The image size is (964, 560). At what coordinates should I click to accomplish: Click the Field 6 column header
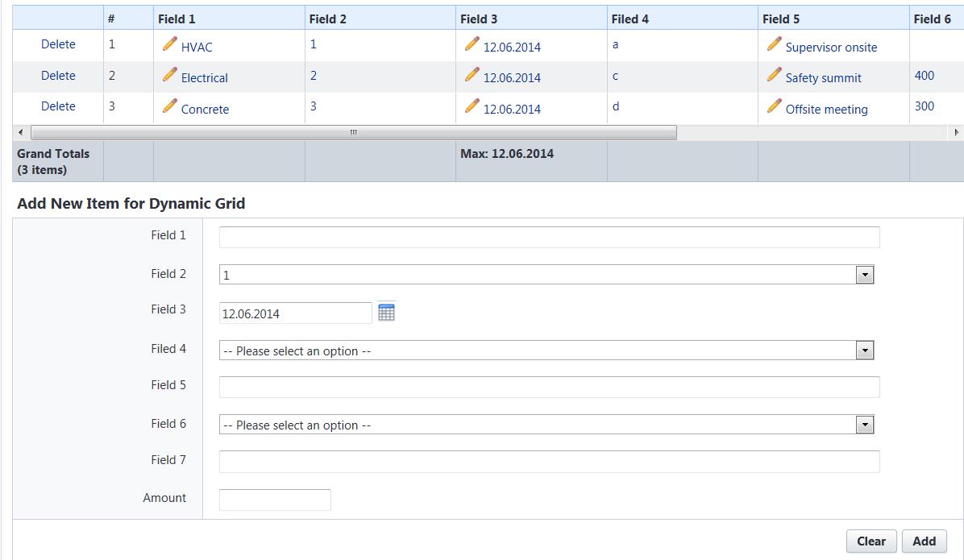pyautogui.click(x=937, y=19)
